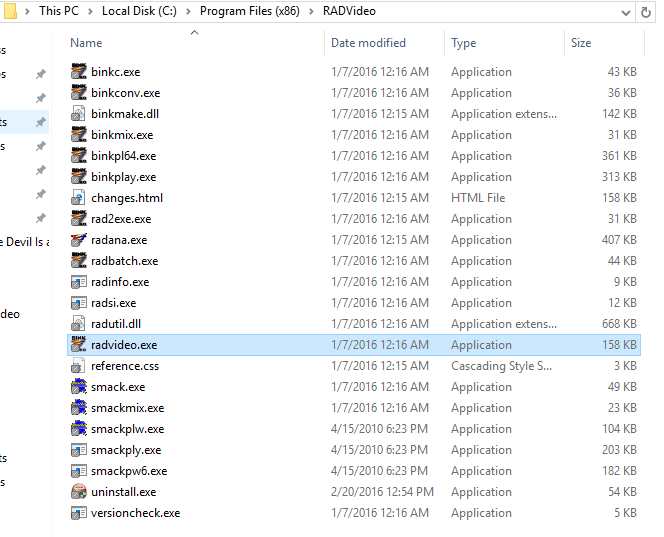The image size is (664, 537).
Task: Click the smackplw.exe icon
Action: pos(79,429)
